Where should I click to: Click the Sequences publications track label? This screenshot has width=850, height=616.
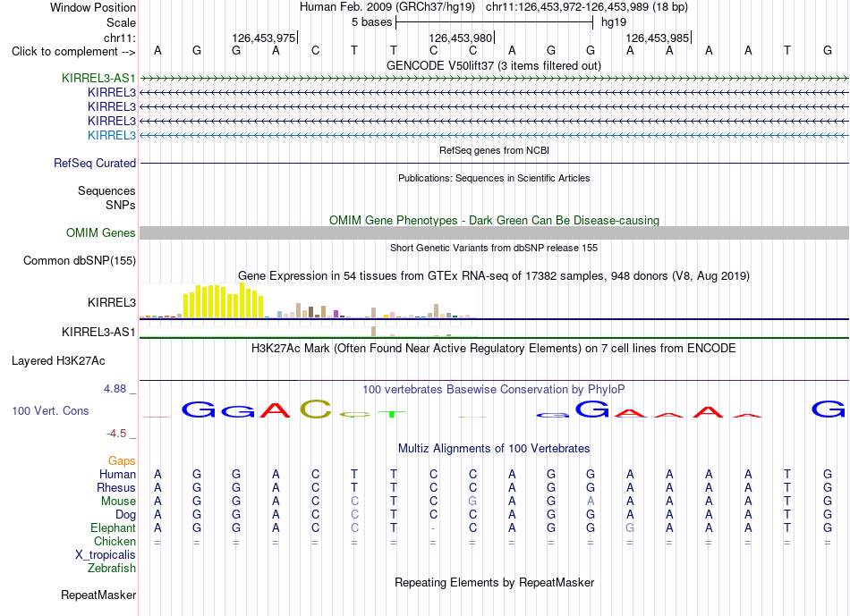point(106,190)
